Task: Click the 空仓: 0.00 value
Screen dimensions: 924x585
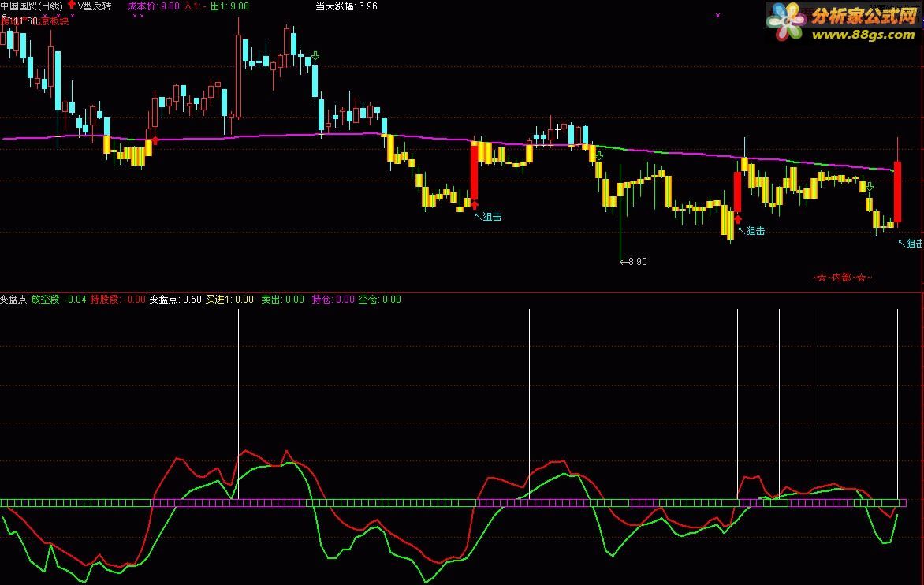Action: (379, 300)
